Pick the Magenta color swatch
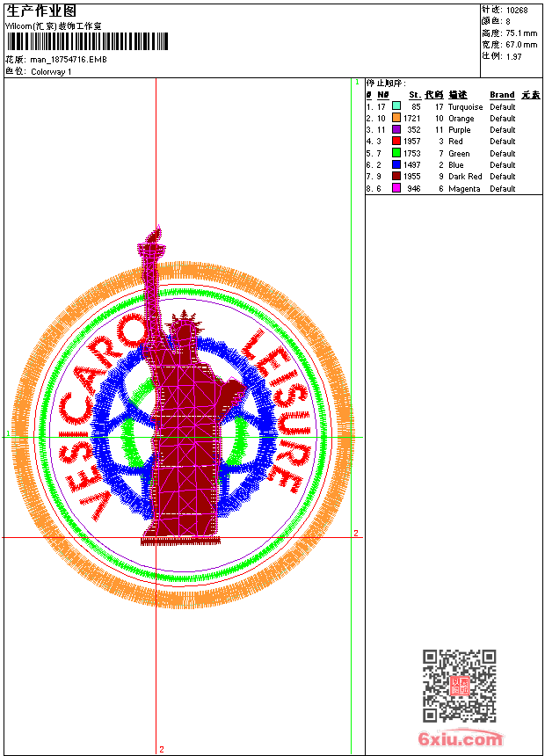Image resolution: width=545 pixels, height=756 pixels. [396, 188]
